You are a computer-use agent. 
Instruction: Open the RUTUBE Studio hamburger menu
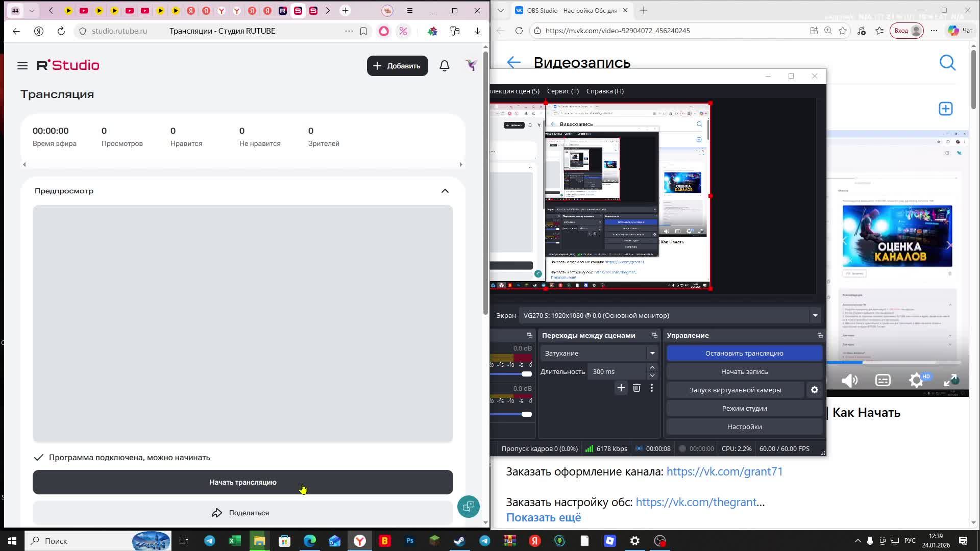pos(22,66)
